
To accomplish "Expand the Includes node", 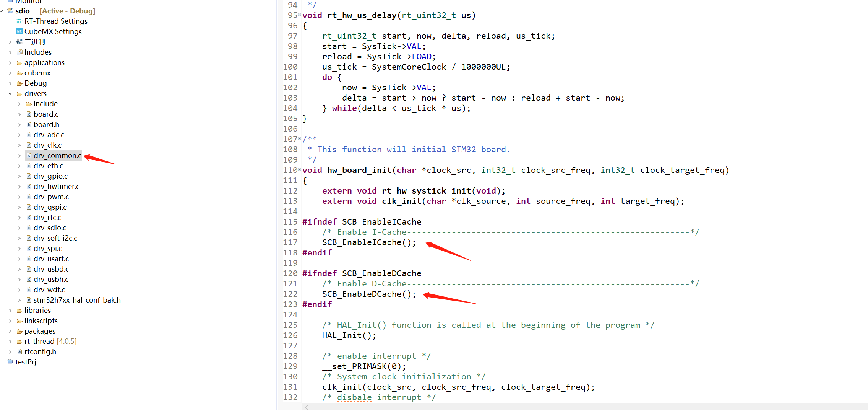I will tap(10, 52).
